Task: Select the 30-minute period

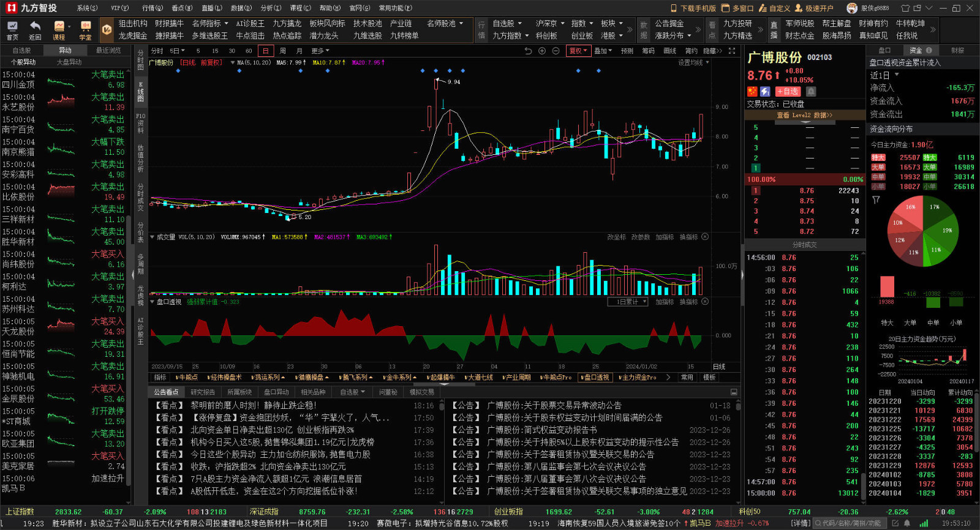Action: pos(232,51)
